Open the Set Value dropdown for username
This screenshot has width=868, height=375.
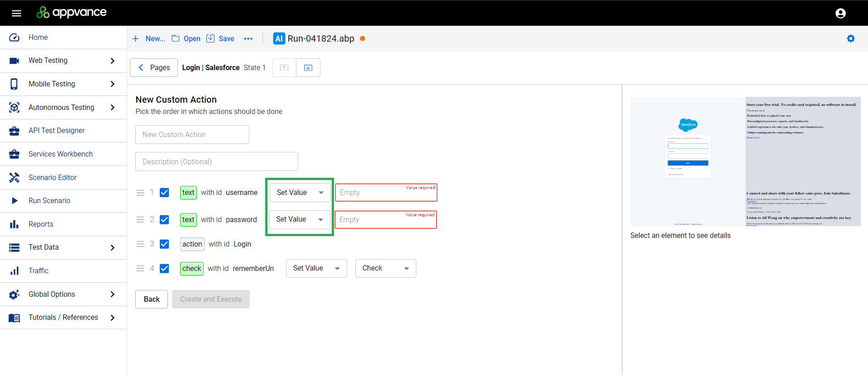tap(300, 193)
